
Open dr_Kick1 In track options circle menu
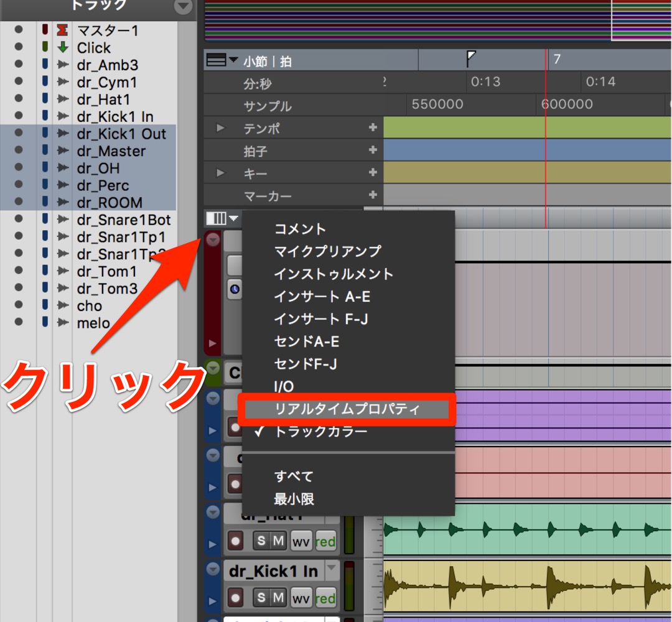213,569
